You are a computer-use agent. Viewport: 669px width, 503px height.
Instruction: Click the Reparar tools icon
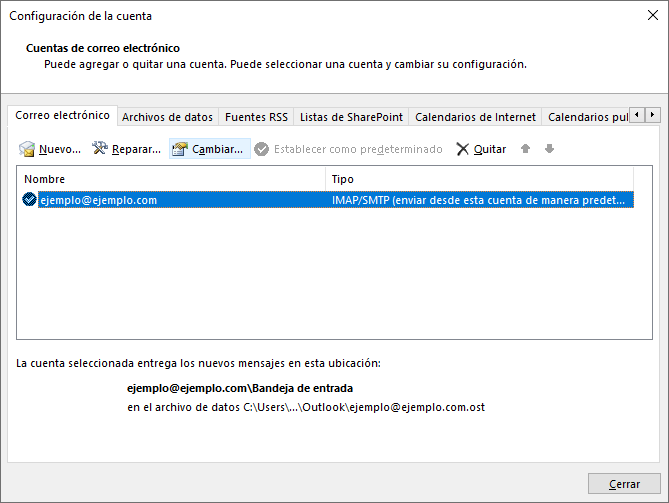[99, 149]
